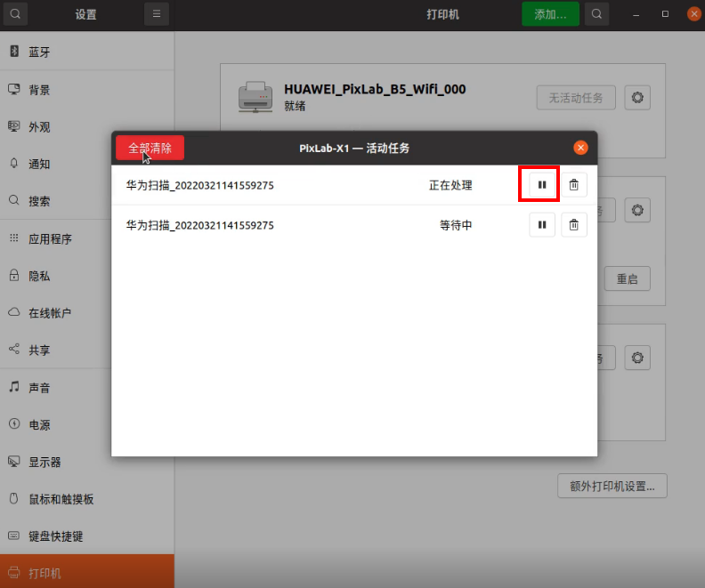Select 蓝牙 in the sidebar
Image resolution: width=705 pixels, height=588 pixels.
click(x=86, y=52)
